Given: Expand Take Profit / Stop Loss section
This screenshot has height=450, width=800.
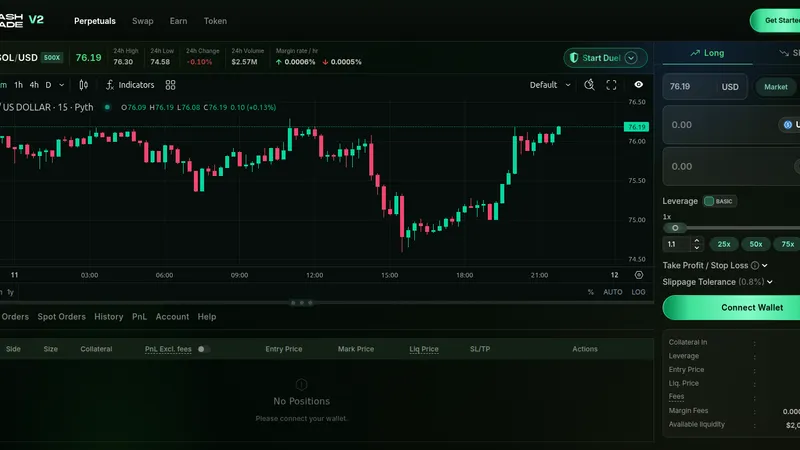Looking at the screenshot, I should pos(765,265).
